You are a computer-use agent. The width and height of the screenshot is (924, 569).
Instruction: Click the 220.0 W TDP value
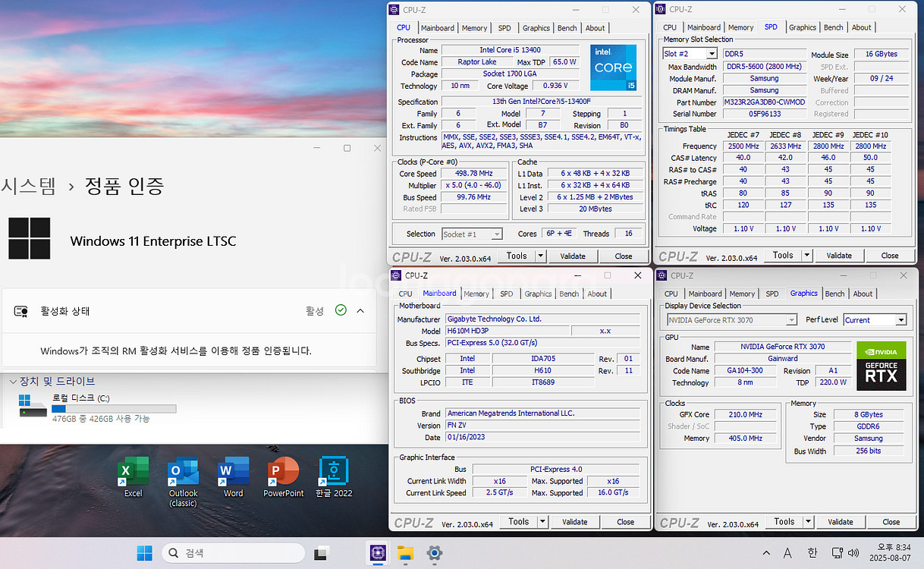(x=833, y=383)
